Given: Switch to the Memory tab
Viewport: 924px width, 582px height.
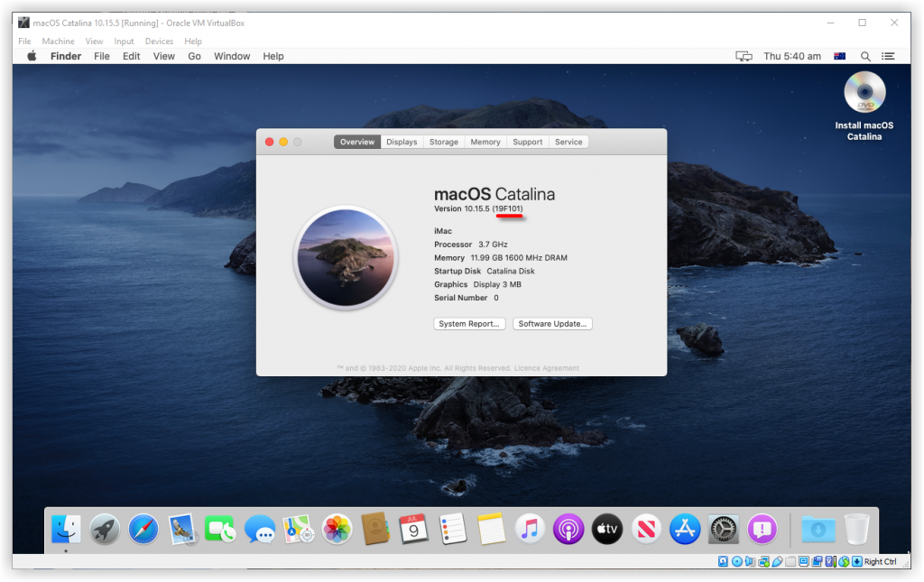Looking at the screenshot, I should (485, 142).
